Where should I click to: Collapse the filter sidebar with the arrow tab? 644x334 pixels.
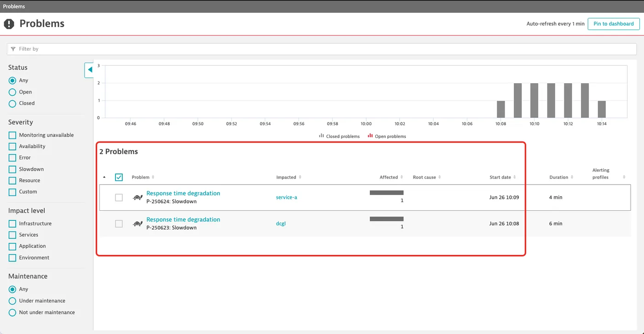pyautogui.click(x=89, y=70)
